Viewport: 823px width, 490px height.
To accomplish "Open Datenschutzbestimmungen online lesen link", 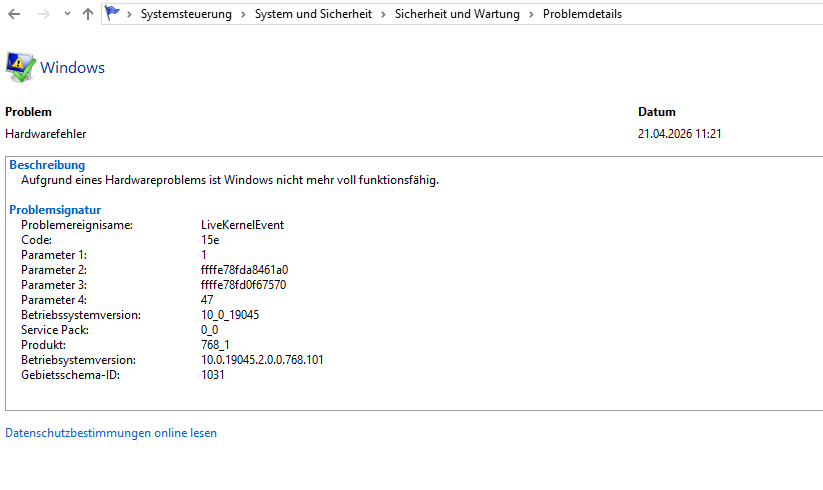I will (111, 433).
